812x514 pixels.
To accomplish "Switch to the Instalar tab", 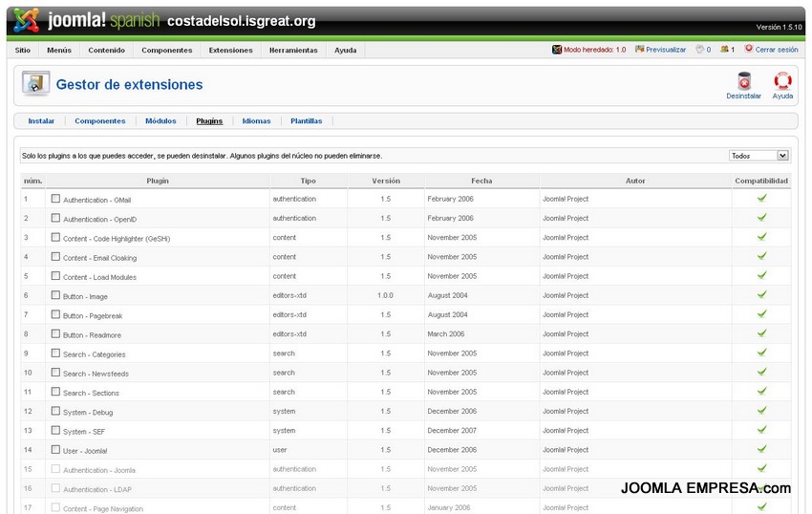I will pyautogui.click(x=41, y=120).
